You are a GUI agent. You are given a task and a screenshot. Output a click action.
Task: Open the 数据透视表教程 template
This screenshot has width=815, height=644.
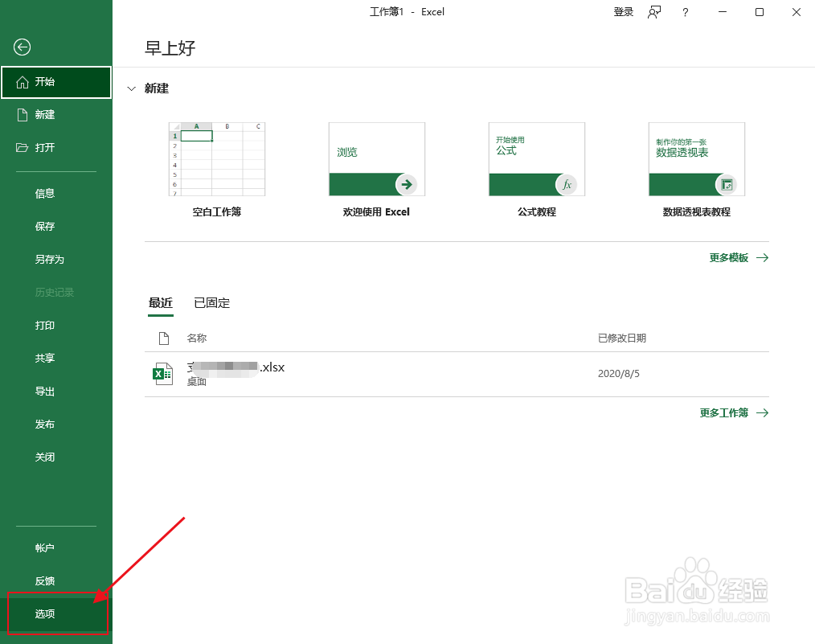click(697, 159)
